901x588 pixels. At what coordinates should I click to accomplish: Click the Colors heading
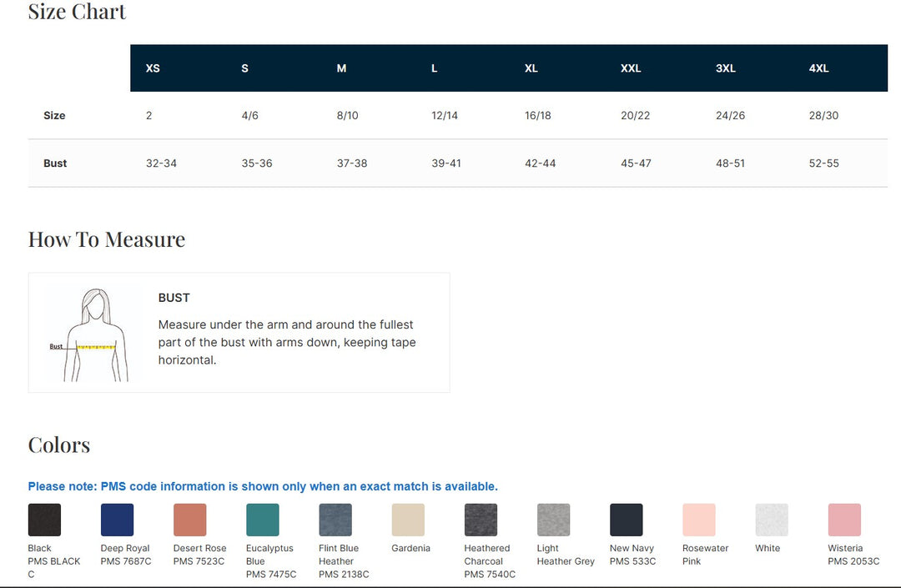pyautogui.click(x=59, y=445)
